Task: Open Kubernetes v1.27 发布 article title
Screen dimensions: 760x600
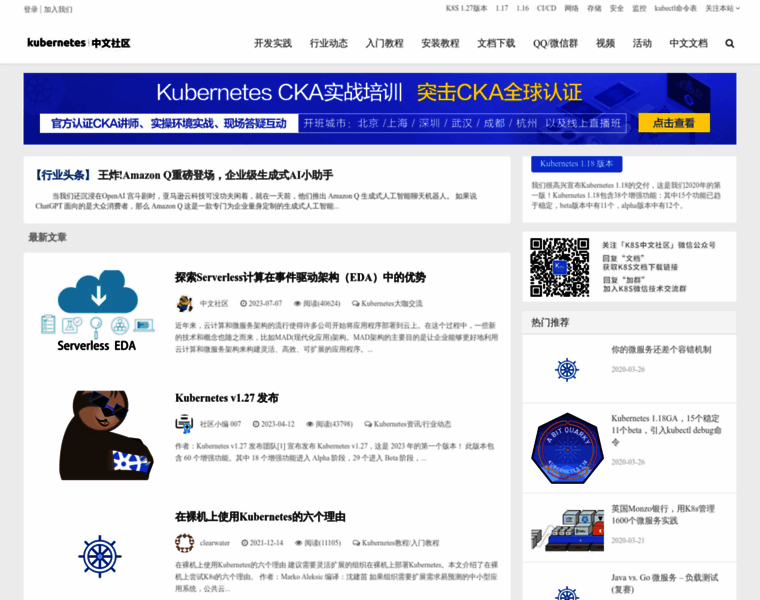Action: click(227, 398)
